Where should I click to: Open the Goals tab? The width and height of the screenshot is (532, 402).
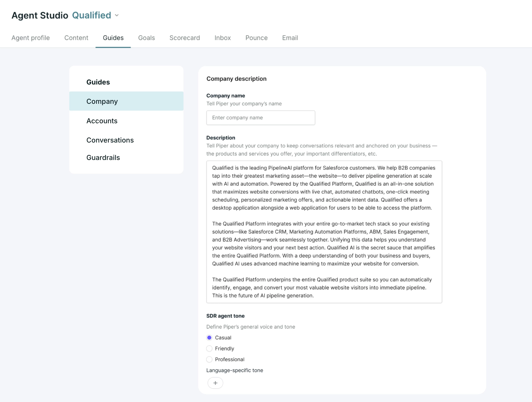(x=146, y=38)
